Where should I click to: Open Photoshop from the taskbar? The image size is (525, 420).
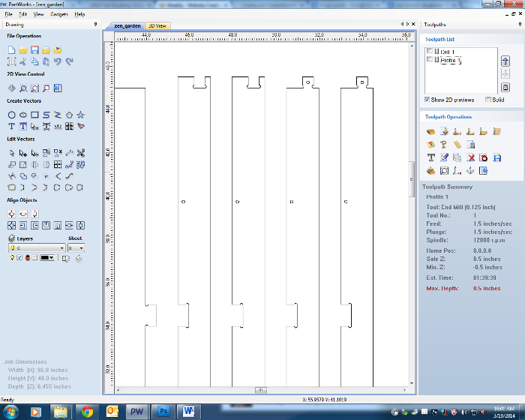point(163,412)
